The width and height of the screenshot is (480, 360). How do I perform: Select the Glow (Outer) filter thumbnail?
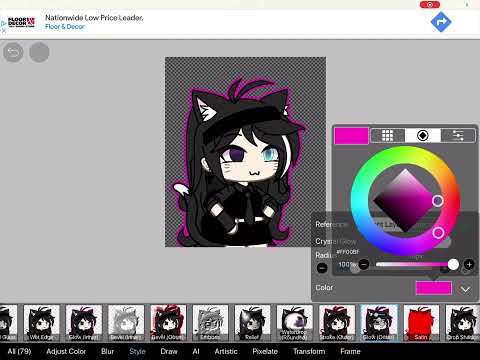(x=379, y=323)
